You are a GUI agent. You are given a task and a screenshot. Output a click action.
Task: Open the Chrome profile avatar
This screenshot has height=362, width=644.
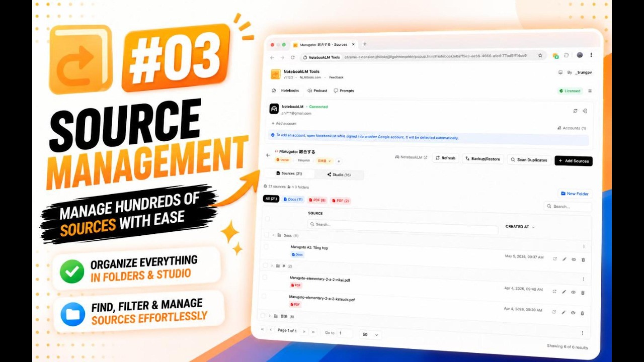[x=580, y=55]
